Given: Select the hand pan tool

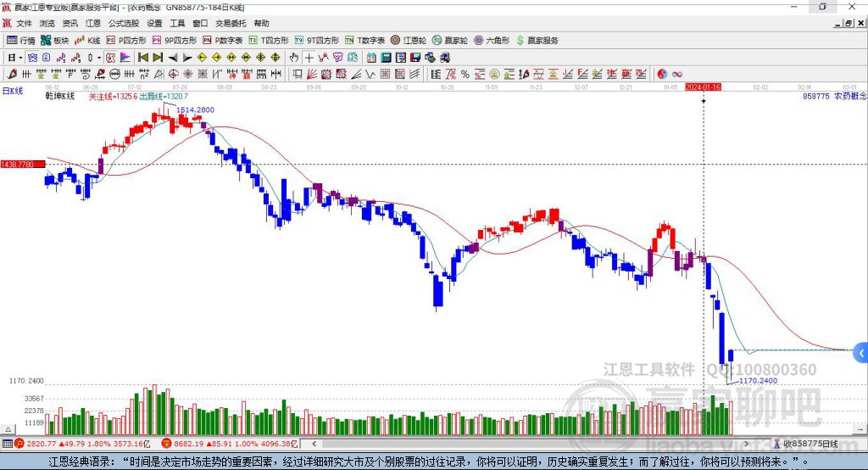Looking at the screenshot, I should [x=294, y=58].
